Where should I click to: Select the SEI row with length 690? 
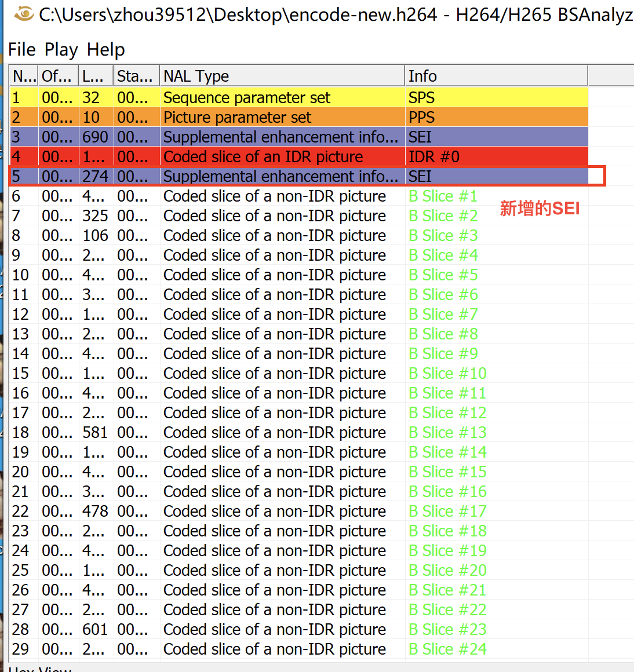tap(280, 137)
